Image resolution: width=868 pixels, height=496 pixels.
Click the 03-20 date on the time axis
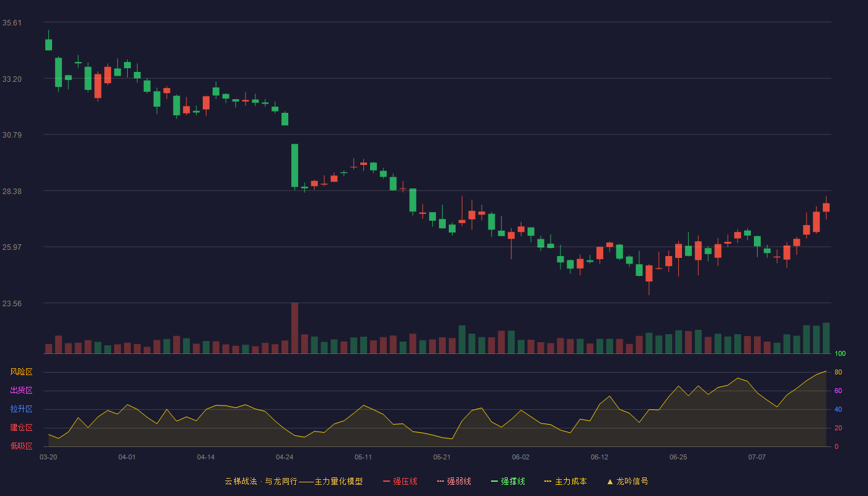(48, 457)
